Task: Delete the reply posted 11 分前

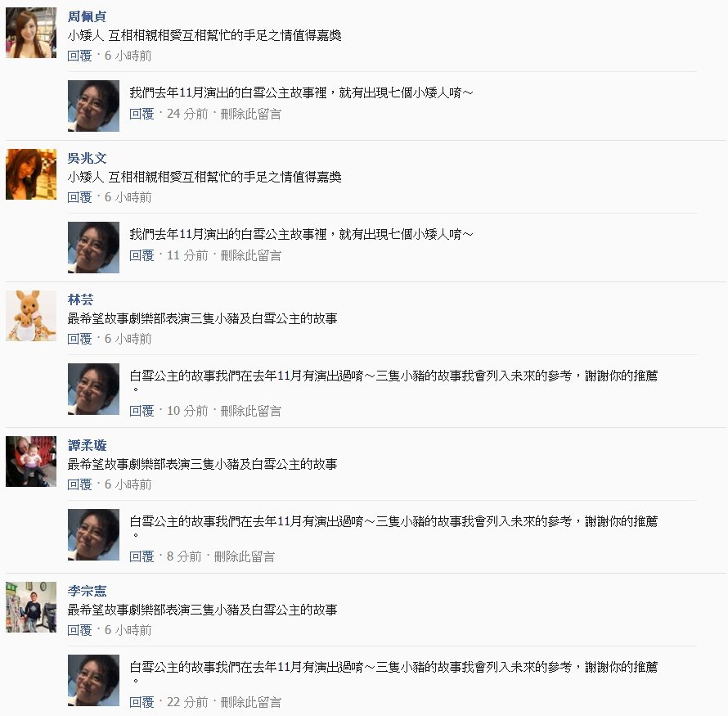Action: [x=251, y=255]
